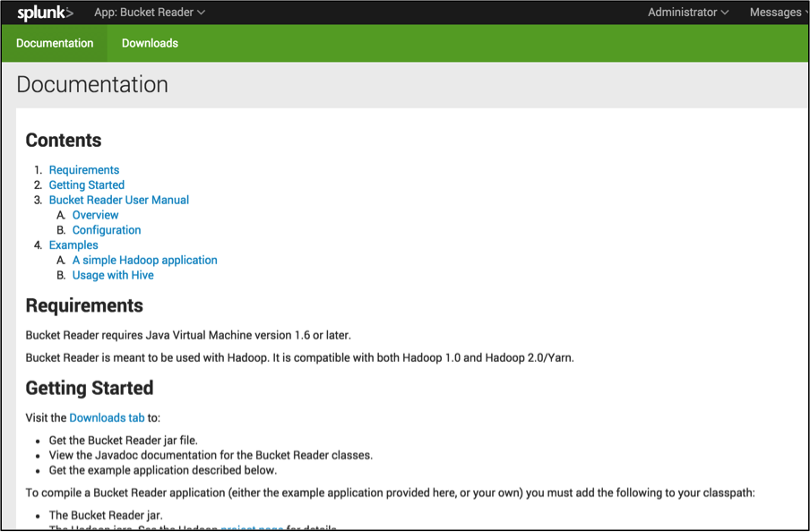810x532 pixels.
Task: Click 'Get the Bucket Reader jar file.' bullet
Action: (x=123, y=441)
